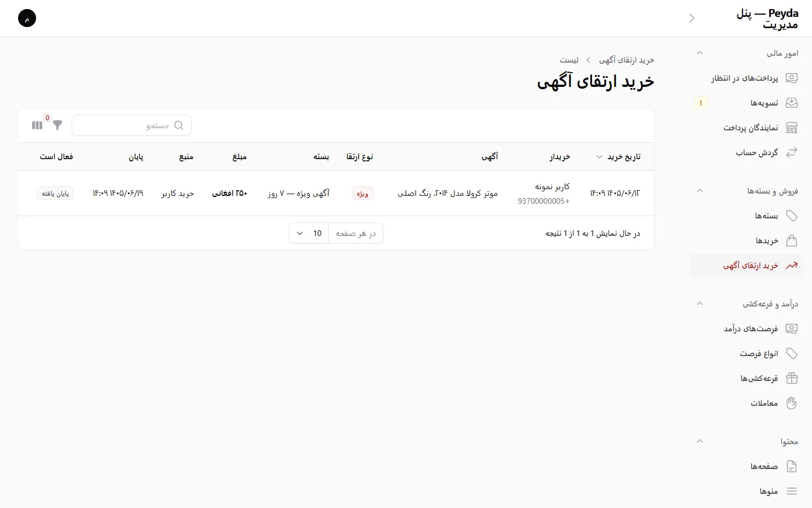
Task: Click the نمایندگان پرداخت storefront icon
Action: [x=792, y=128]
